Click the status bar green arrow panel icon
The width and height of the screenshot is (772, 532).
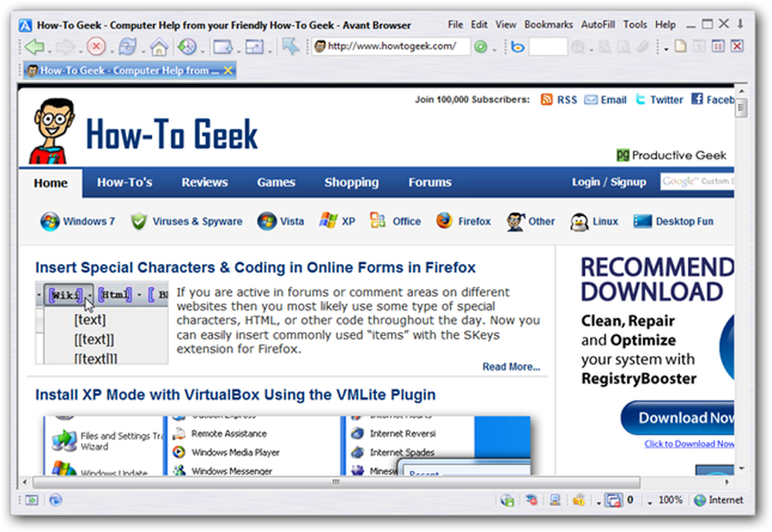point(32,500)
